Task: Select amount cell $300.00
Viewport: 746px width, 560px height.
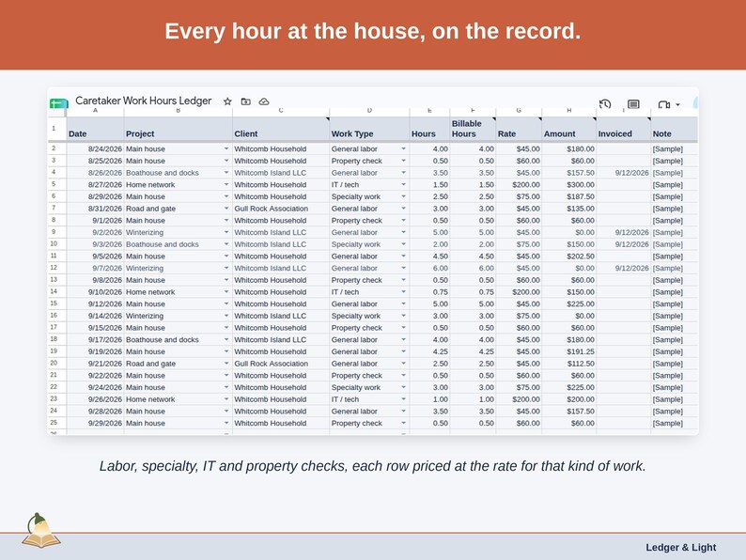Action: click(569, 184)
